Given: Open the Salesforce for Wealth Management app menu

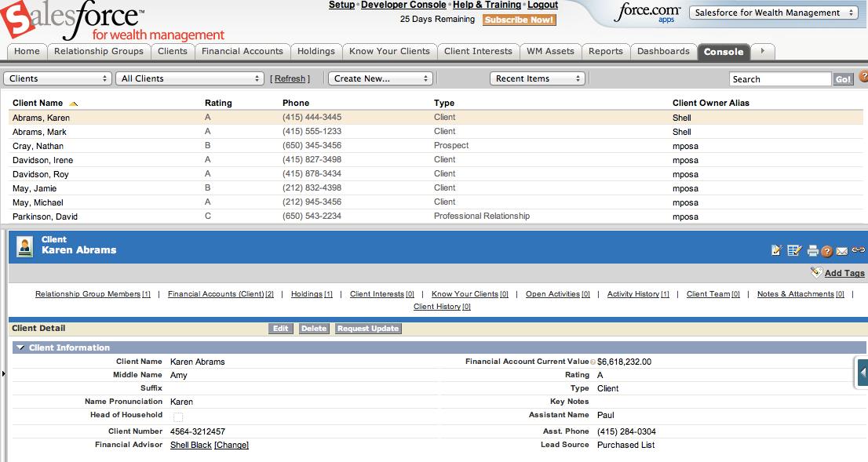Looking at the screenshot, I should [774, 13].
